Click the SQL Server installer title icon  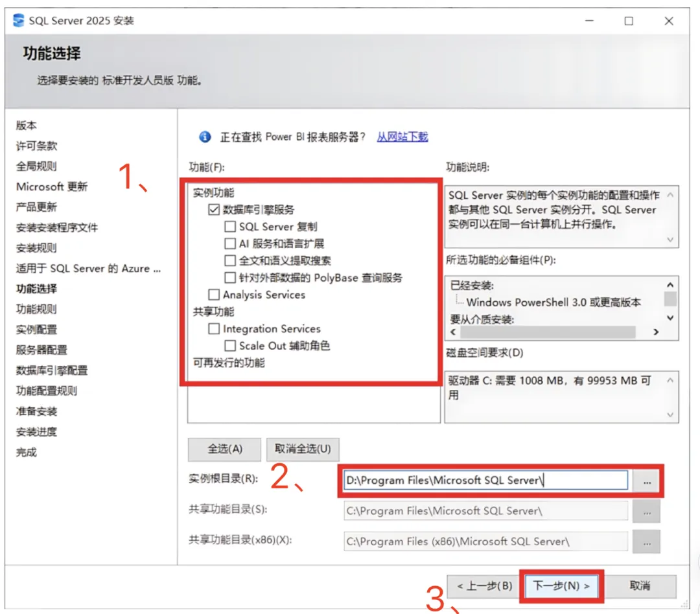tap(18, 21)
